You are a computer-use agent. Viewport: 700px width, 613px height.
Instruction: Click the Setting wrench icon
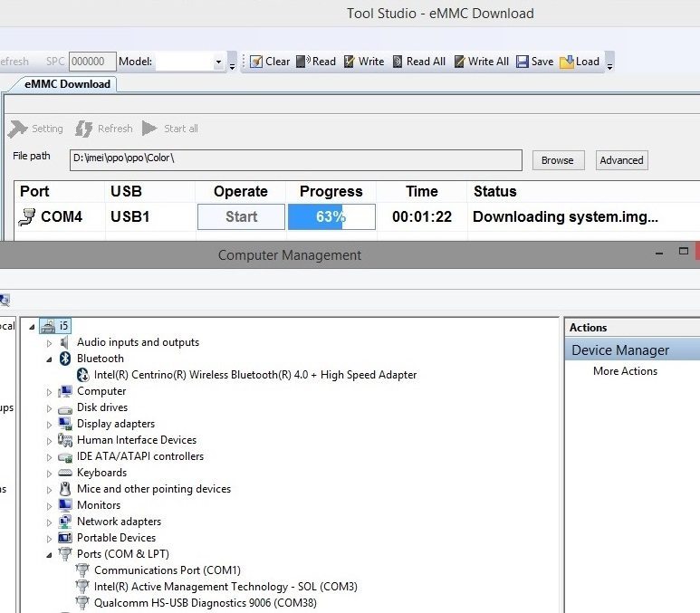(17, 129)
